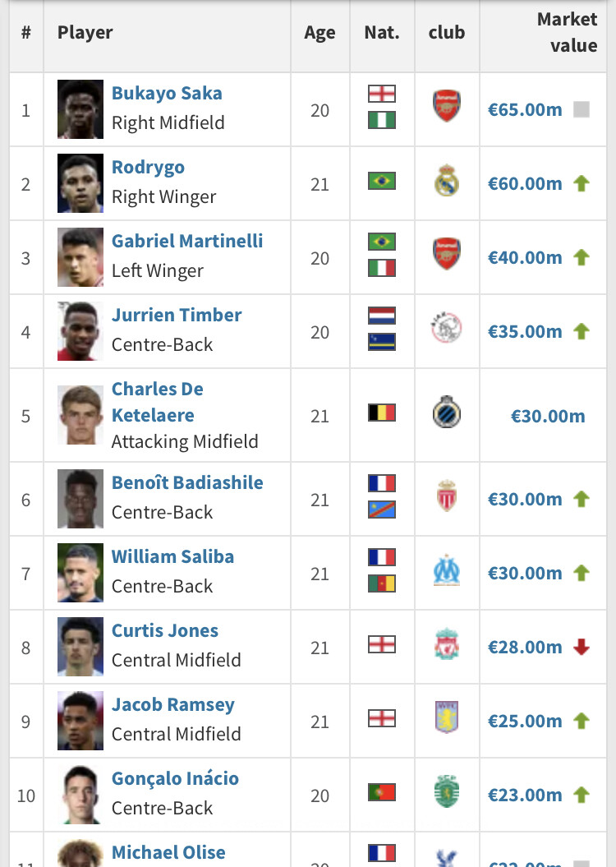The width and height of the screenshot is (616, 867).
Task: Sort table by Player column header
Action: pyautogui.click(x=85, y=33)
